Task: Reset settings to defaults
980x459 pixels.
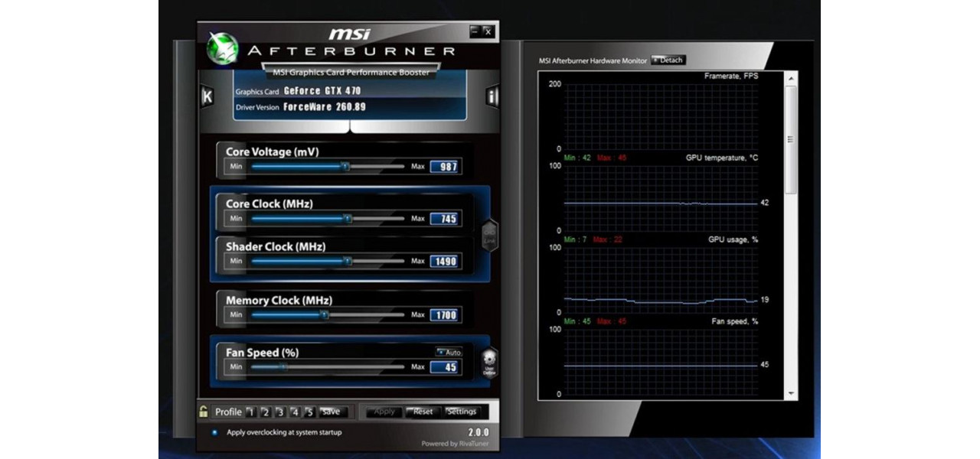Action: pyautogui.click(x=423, y=412)
